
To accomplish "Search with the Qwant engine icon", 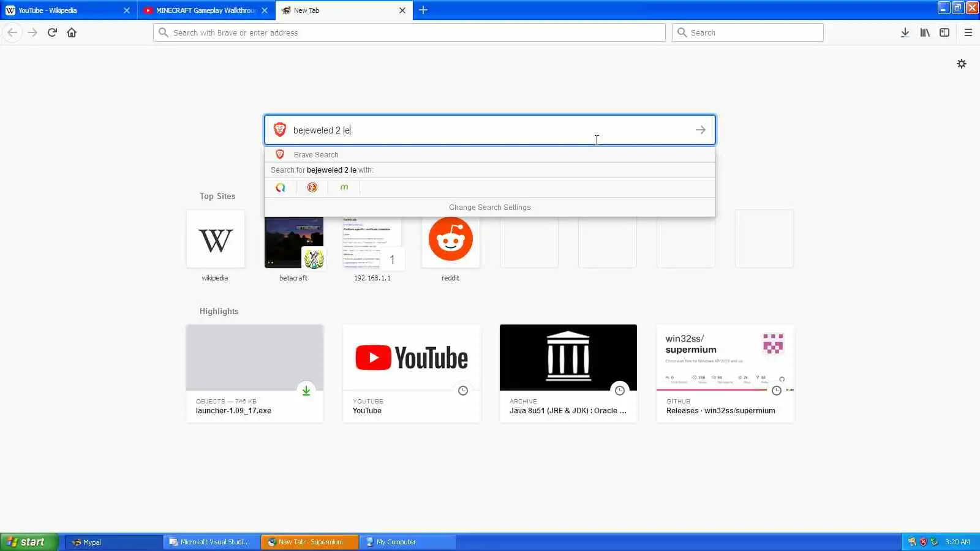I will pyautogui.click(x=281, y=187).
